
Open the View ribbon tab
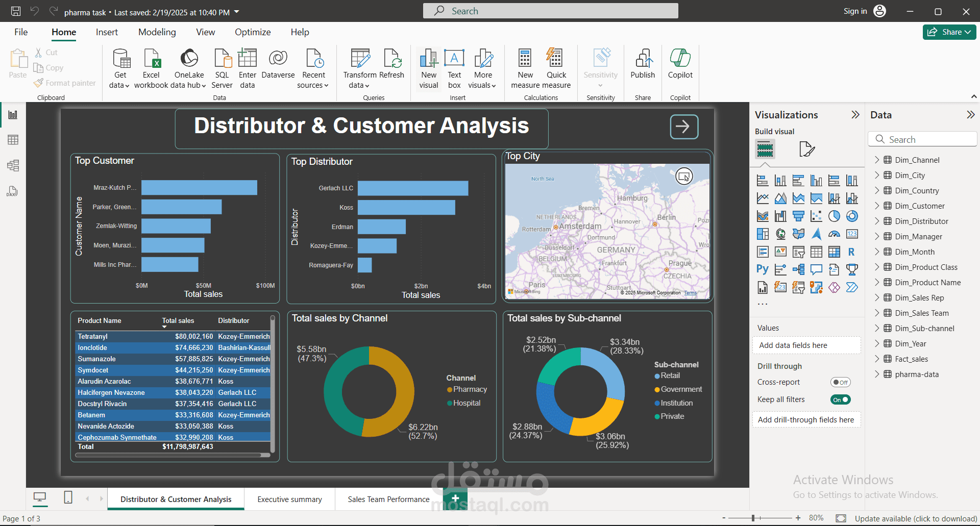(x=206, y=32)
